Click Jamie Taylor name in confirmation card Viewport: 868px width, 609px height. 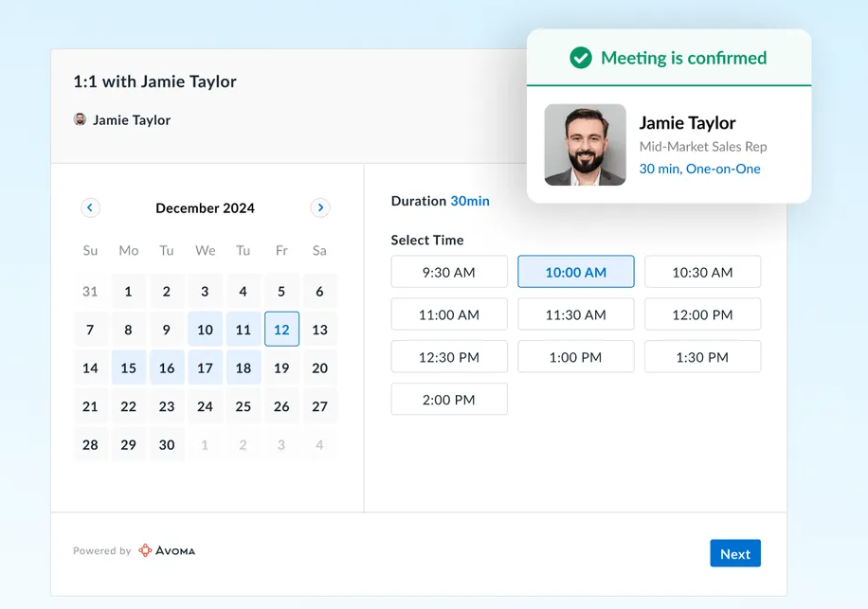click(x=688, y=123)
